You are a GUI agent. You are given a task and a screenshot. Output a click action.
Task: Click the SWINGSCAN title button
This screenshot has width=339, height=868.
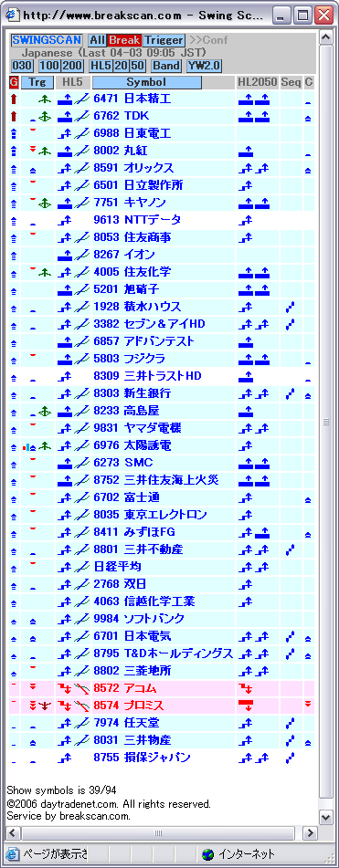(x=47, y=40)
